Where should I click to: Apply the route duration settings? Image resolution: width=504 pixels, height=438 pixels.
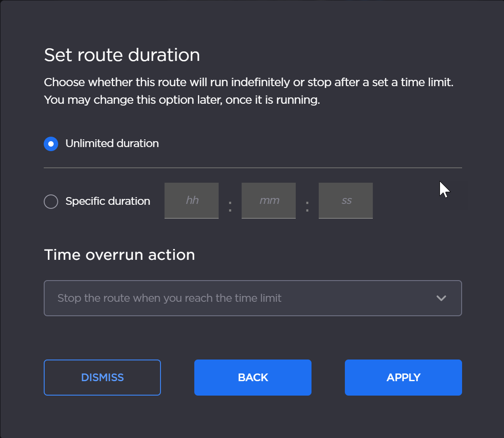coord(403,377)
